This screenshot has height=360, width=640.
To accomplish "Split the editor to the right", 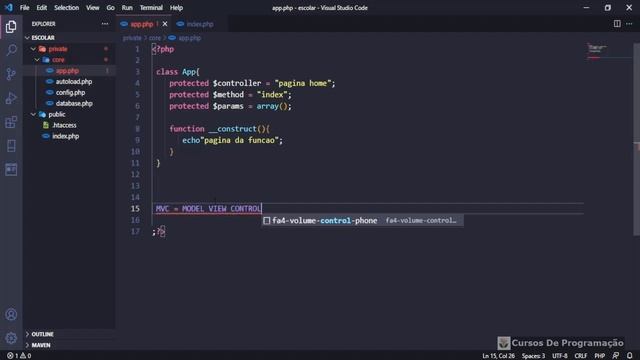I will [617, 24].
